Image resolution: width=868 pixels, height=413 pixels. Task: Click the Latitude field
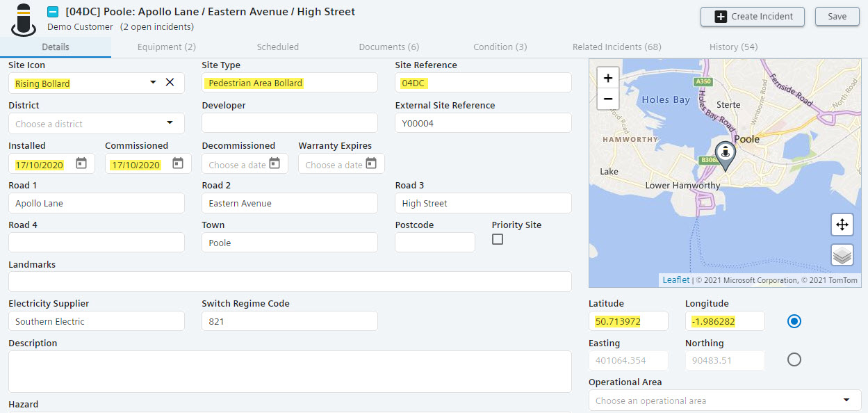click(628, 321)
